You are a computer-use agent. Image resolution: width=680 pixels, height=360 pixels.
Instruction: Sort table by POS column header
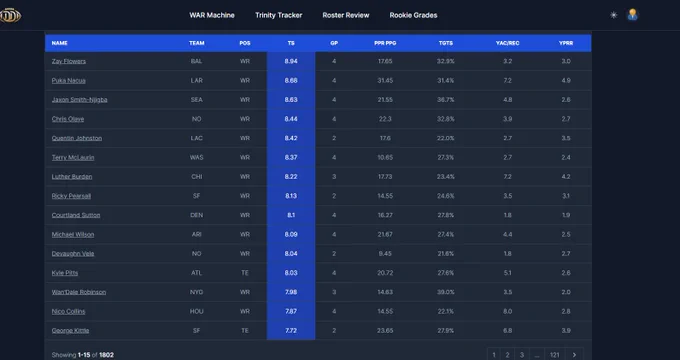click(x=245, y=43)
